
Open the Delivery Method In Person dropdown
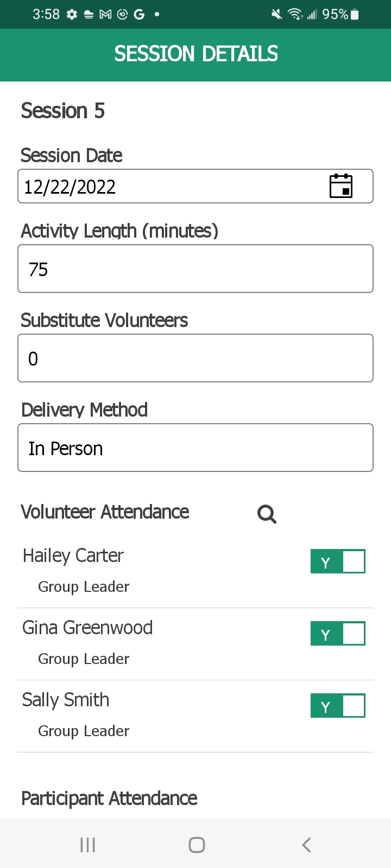click(195, 448)
